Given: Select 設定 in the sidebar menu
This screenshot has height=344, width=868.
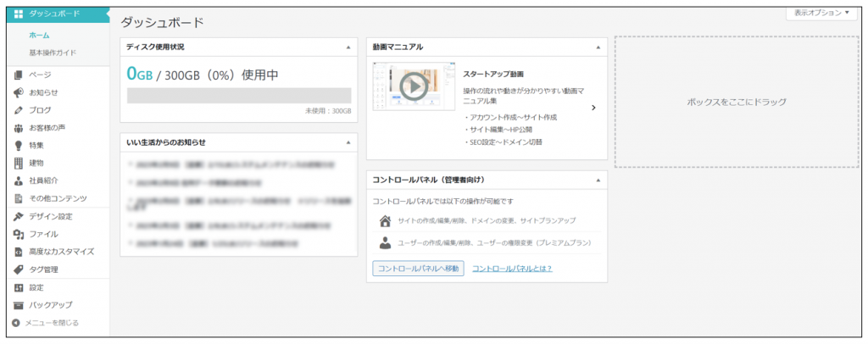Looking at the screenshot, I should point(36,287).
